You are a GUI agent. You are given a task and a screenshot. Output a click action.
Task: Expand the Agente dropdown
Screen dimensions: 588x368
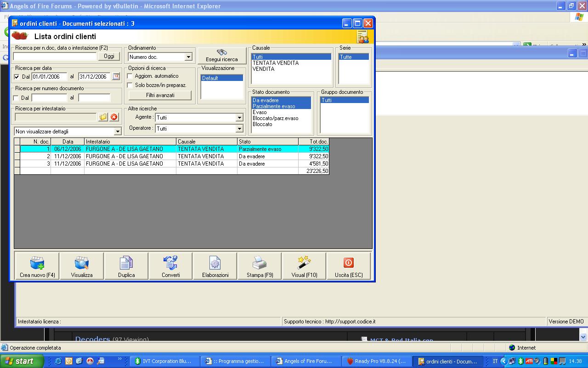pos(239,118)
